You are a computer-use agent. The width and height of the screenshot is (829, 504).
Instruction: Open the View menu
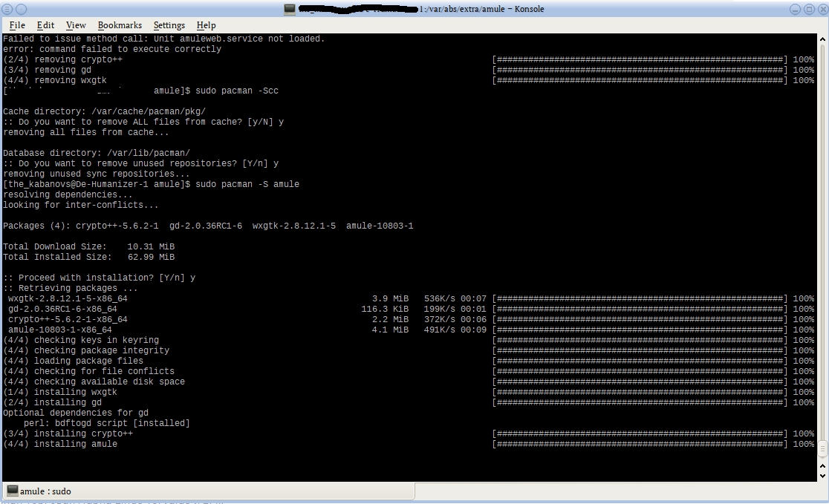pyautogui.click(x=76, y=25)
